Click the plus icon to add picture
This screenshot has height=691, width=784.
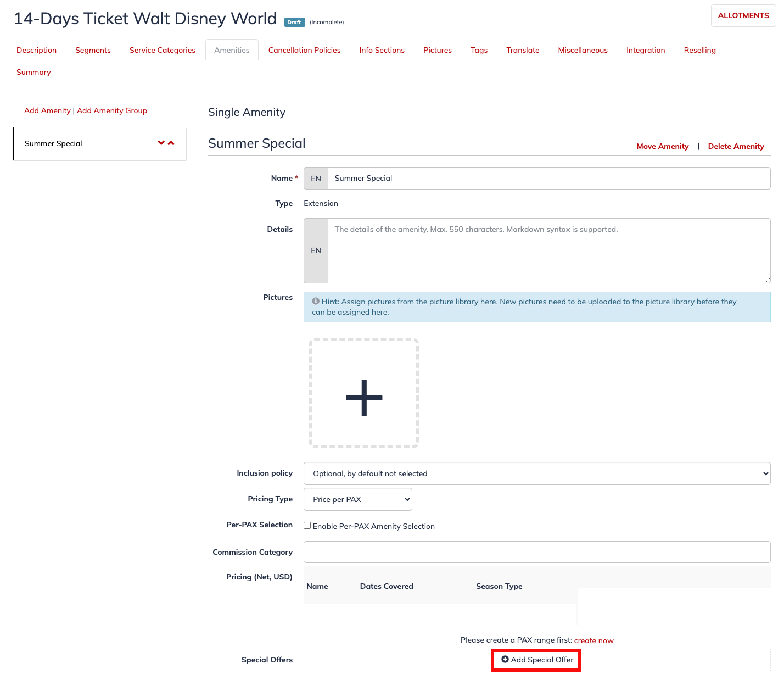(x=364, y=398)
